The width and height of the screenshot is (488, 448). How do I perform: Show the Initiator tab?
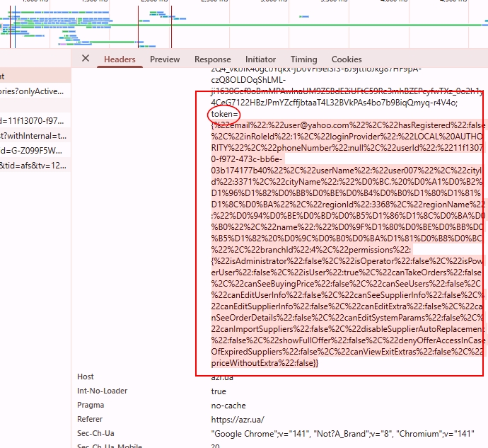coord(260,59)
